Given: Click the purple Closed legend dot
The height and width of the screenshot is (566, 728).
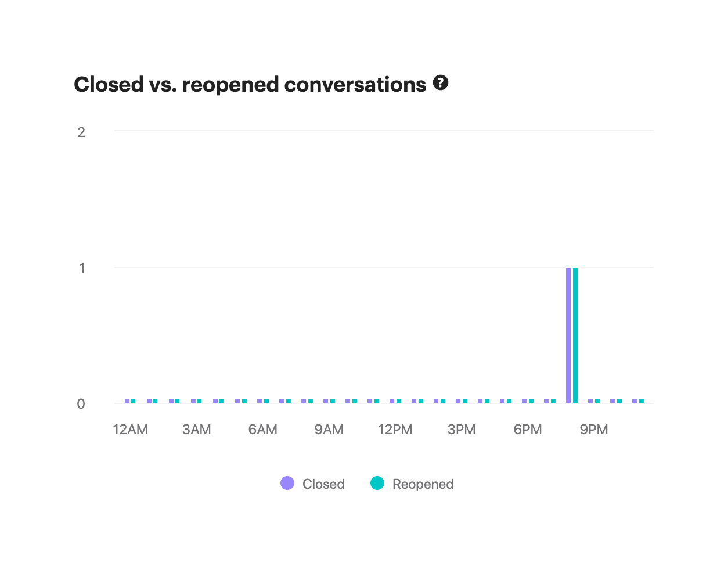Looking at the screenshot, I should tap(287, 483).
